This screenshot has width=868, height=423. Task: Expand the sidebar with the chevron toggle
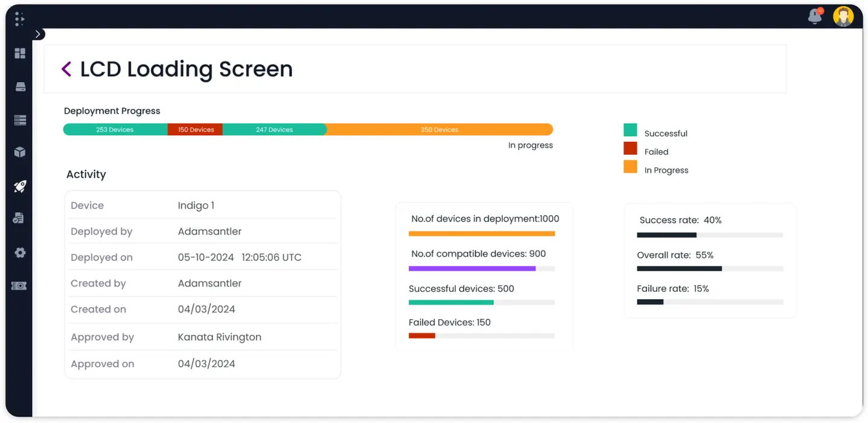39,34
